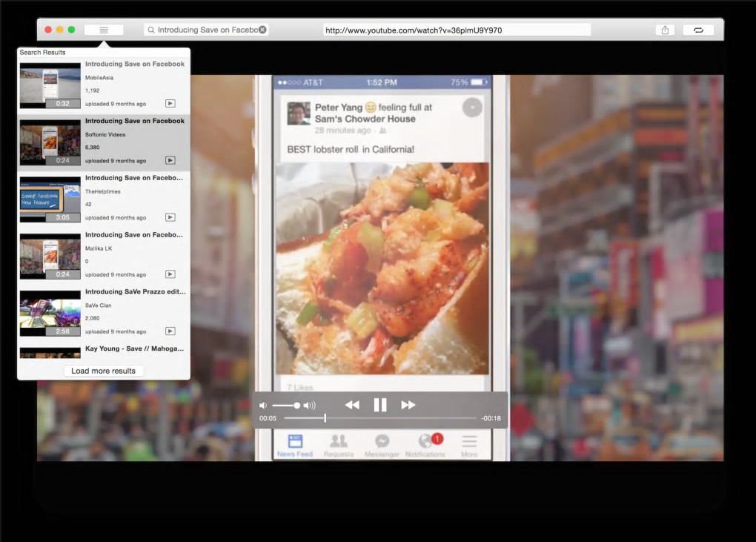
Task: Open TheHelptimes video thumbnail 3:05
Action: (x=50, y=199)
